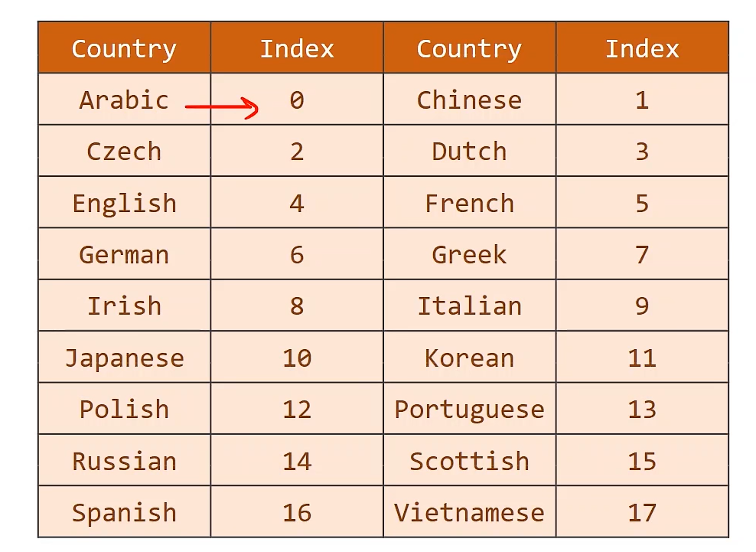Click the Czech table cell
This screenshot has width=756, height=552.
(x=124, y=152)
